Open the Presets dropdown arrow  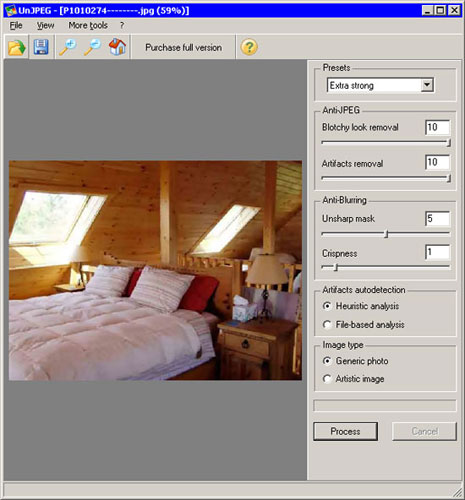point(427,85)
